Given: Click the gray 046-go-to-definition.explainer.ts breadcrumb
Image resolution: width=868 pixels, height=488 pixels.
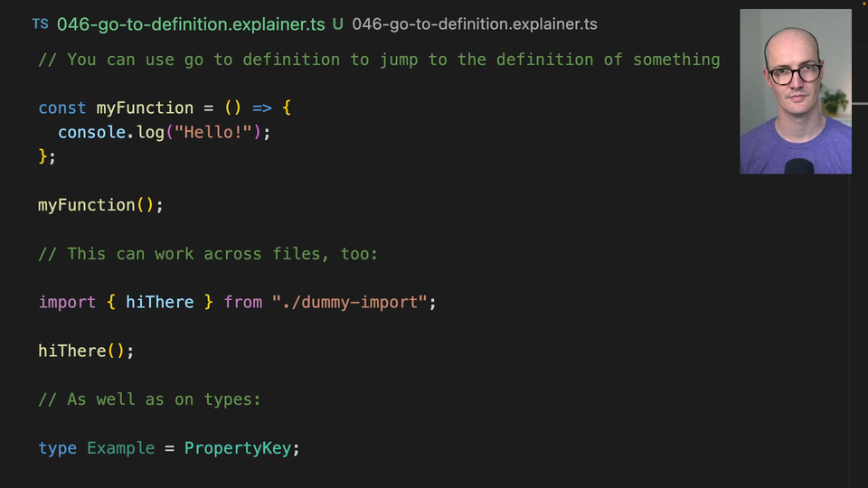Looking at the screenshot, I should pos(474,24).
